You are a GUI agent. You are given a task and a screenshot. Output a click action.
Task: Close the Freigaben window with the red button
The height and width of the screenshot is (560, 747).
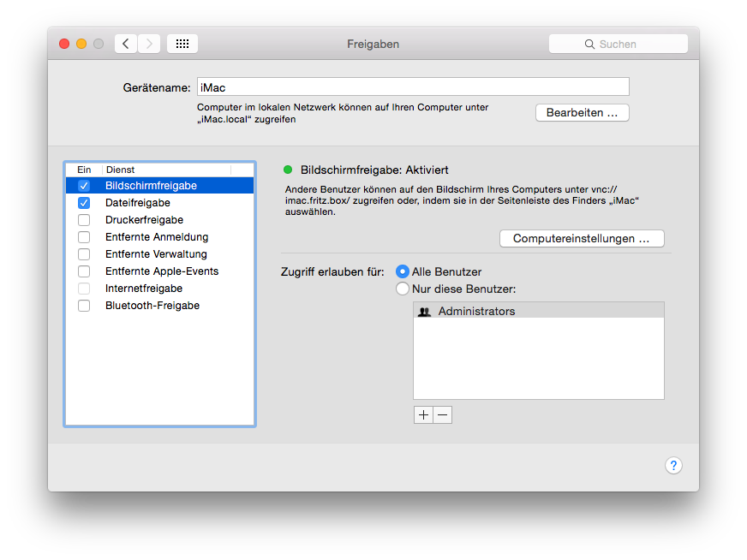click(x=64, y=44)
